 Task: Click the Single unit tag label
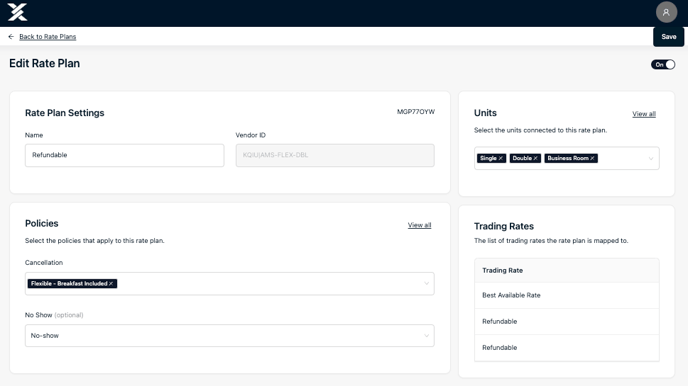pyautogui.click(x=488, y=158)
